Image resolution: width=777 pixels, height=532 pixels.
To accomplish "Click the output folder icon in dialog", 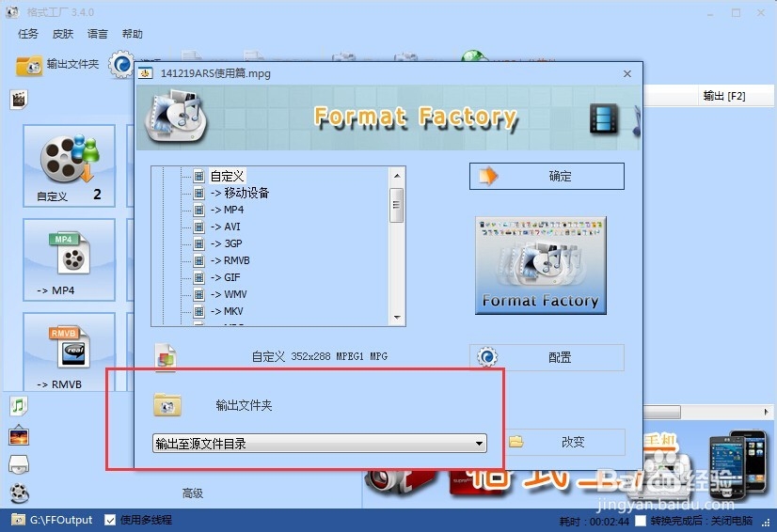I will (167, 405).
